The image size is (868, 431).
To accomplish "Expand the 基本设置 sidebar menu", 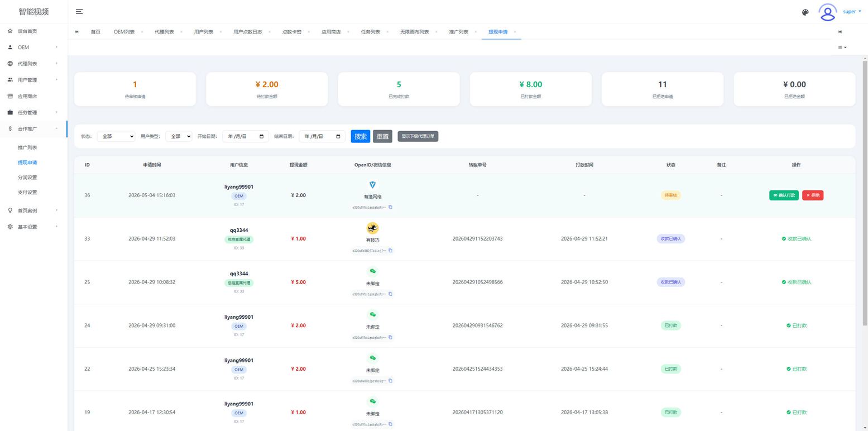I will coord(57,227).
